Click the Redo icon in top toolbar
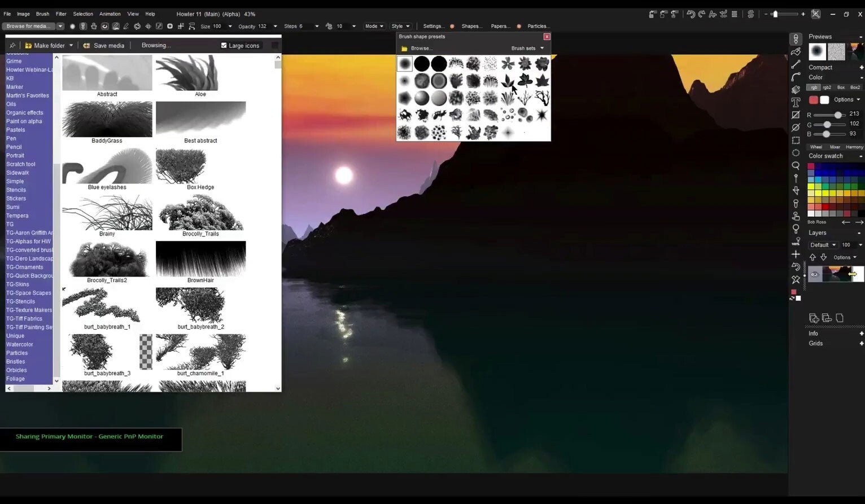The width and height of the screenshot is (865, 504). (701, 14)
